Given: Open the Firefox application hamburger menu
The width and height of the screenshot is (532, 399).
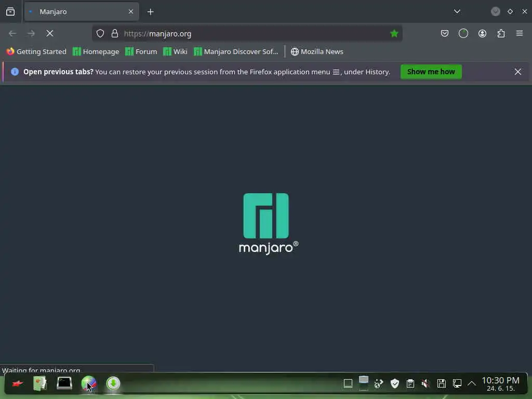Looking at the screenshot, I should point(520,33).
